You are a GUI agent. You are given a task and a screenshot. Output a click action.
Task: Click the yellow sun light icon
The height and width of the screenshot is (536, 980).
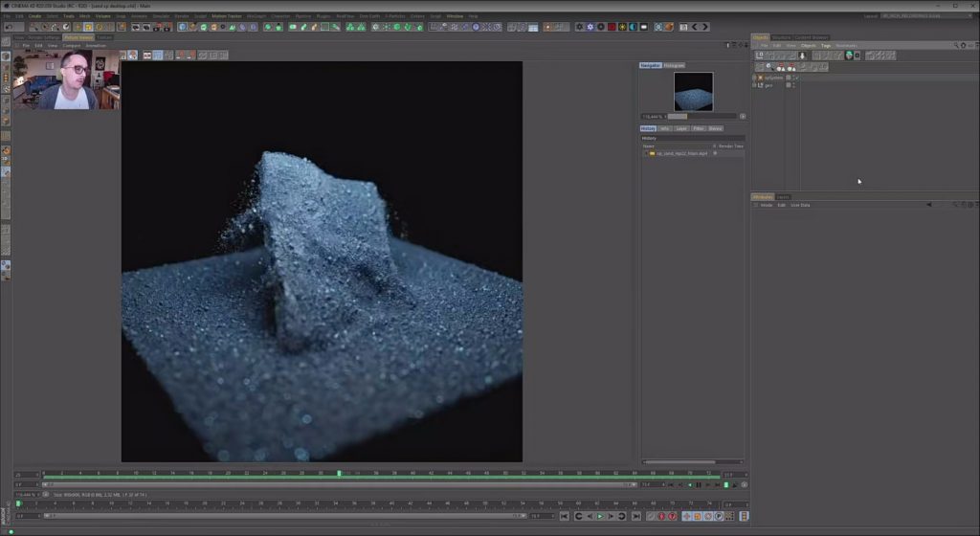(x=622, y=27)
